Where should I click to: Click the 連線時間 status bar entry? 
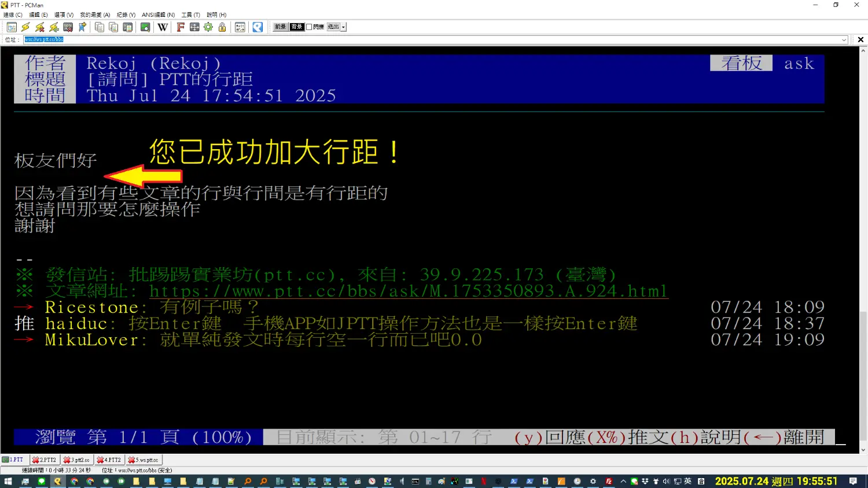(56, 470)
